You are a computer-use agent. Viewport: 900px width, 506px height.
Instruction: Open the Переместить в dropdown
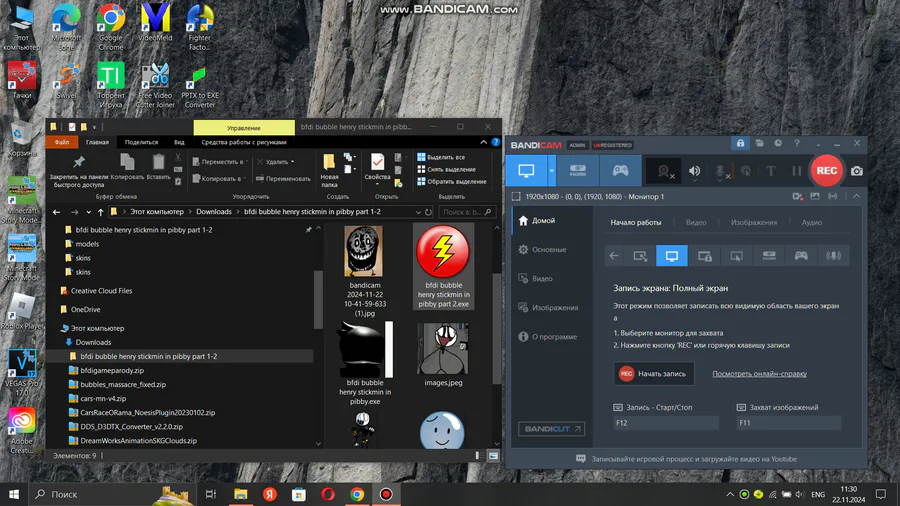219,162
